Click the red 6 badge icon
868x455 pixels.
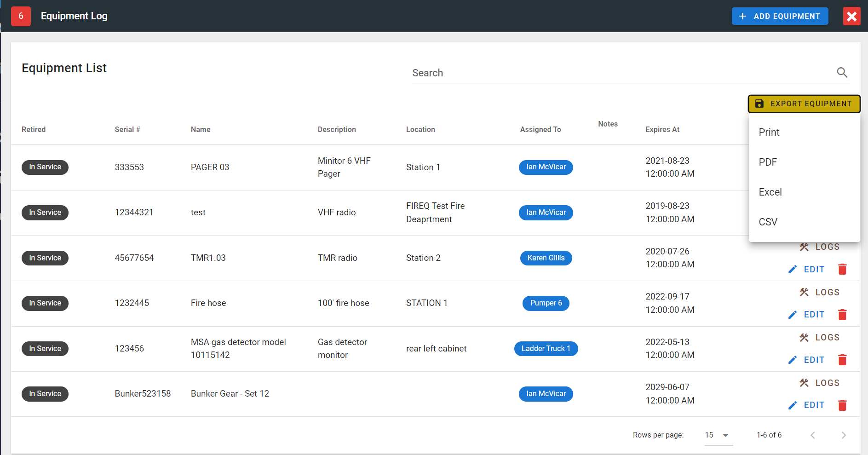pyautogui.click(x=21, y=16)
